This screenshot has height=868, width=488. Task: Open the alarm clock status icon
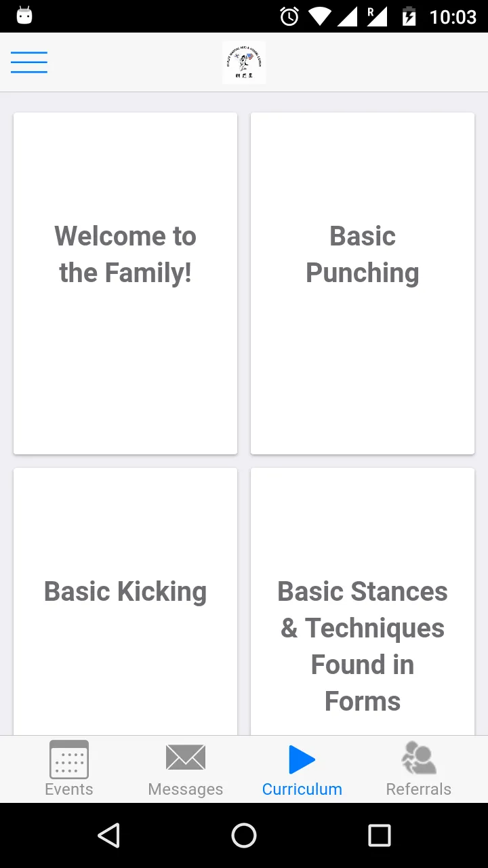click(x=289, y=16)
